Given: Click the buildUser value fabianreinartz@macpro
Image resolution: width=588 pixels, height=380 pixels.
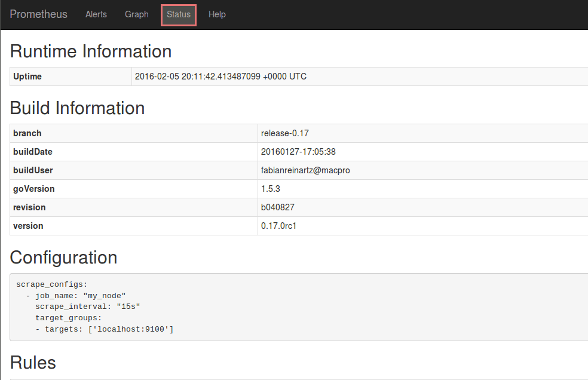Looking at the screenshot, I should [x=305, y=170].
